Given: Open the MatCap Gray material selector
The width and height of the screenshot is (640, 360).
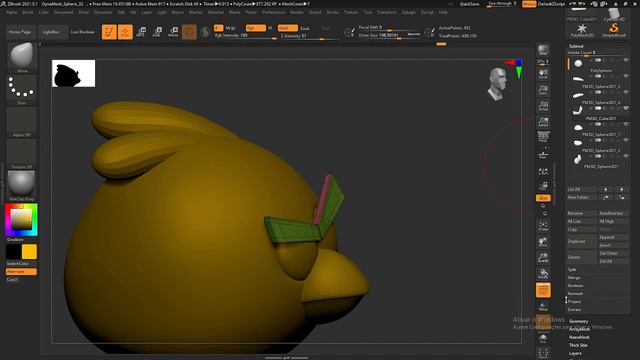Looking at the screenshot, I should point(21,185).
